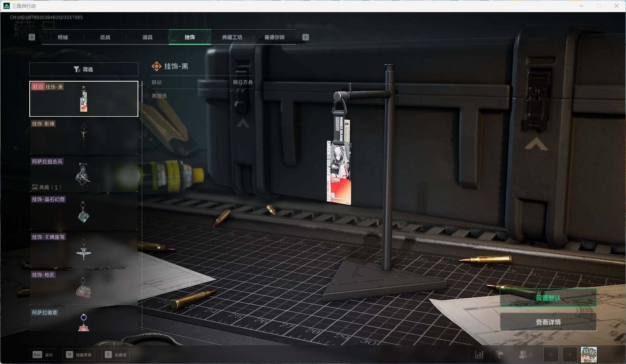Click the E next-tab key icon

click(x=306, y=37)
